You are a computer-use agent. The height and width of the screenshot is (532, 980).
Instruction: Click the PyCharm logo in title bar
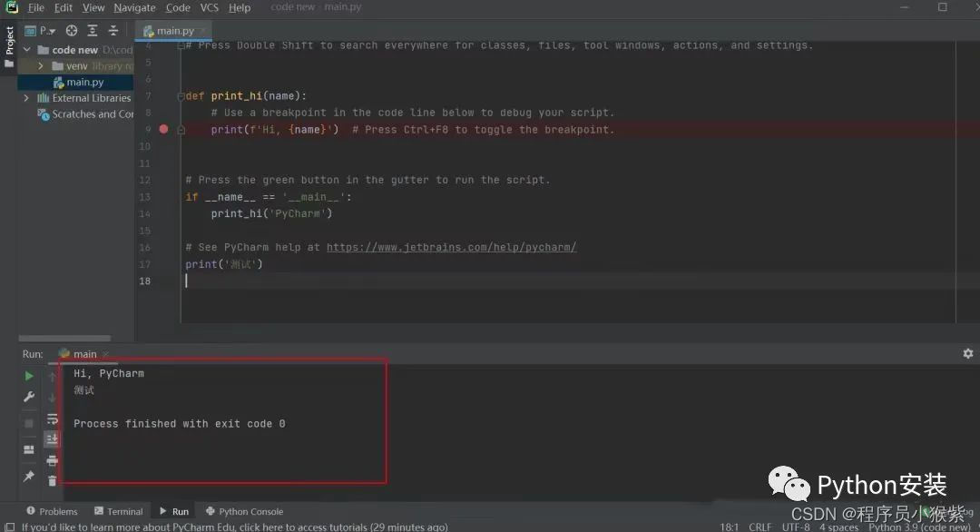coord(11,7)
